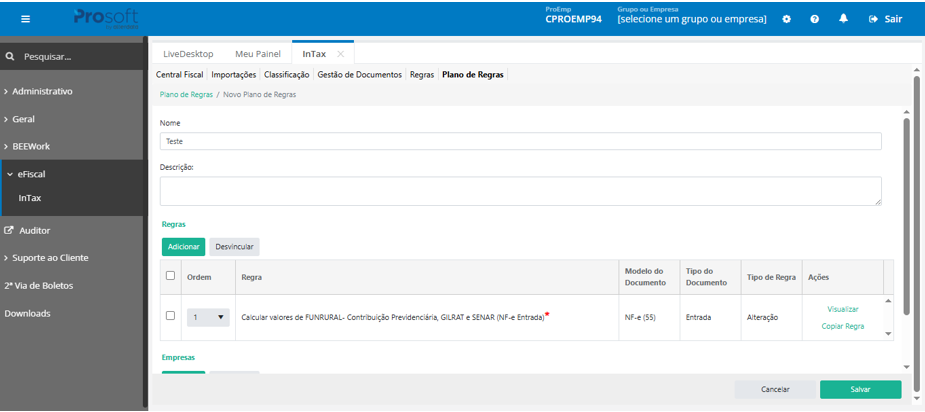Open the hamburger menu icon
Viewport: 925px width, 412px height.
(25, 19)
